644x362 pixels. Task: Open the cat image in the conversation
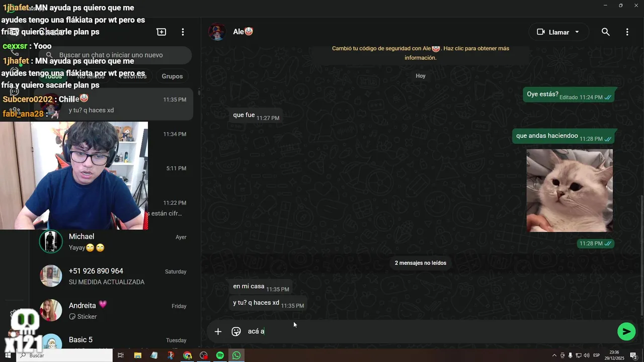[570, 190]
